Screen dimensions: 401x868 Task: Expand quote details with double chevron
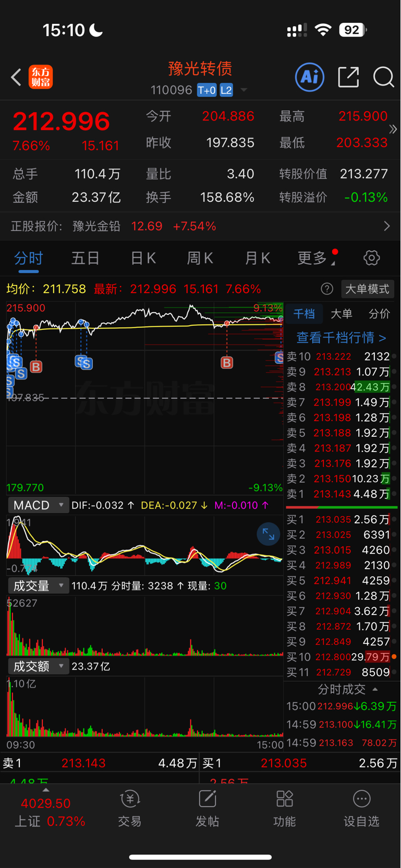coord(393,129)
